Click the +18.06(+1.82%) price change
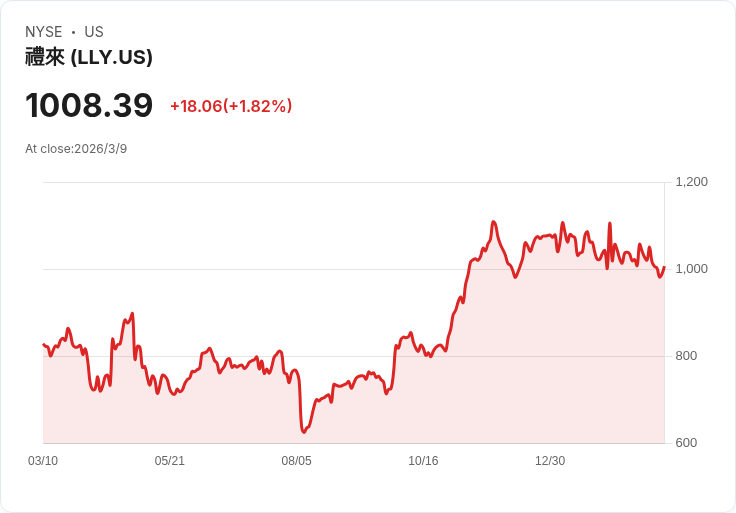This screenshot has height=513, width=736. click(x=231, y=106)
